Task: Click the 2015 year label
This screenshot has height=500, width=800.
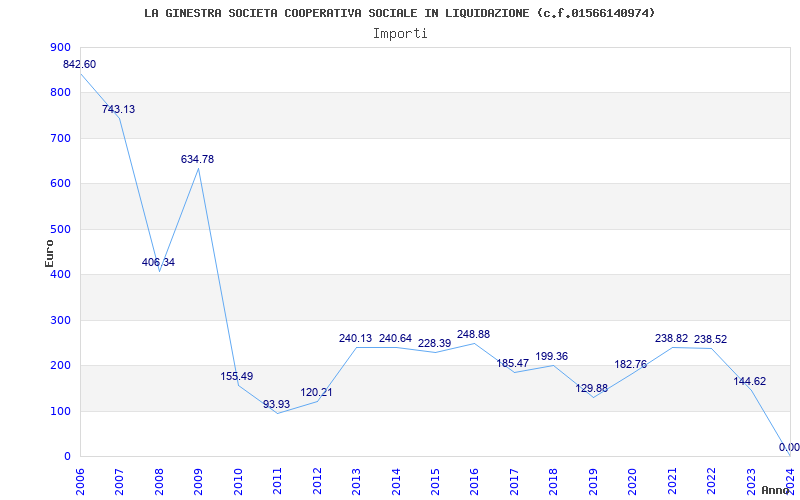Action: (435, 481)
